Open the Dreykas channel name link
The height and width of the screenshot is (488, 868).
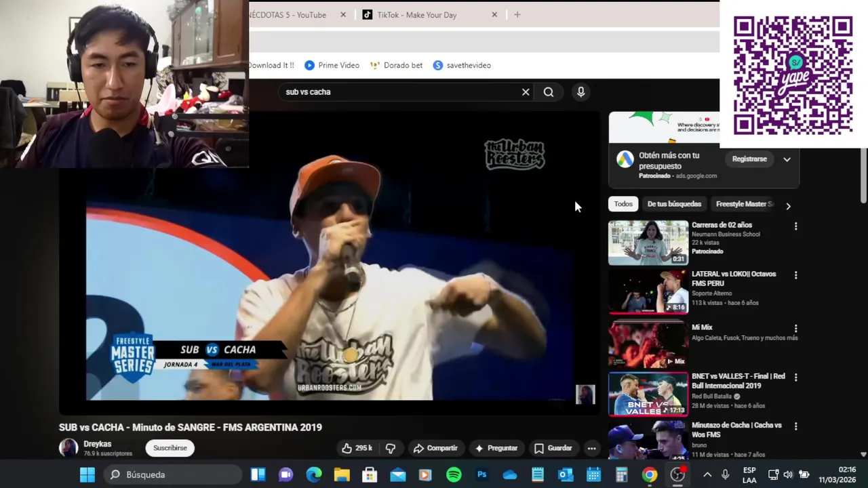tap(98, 444)
